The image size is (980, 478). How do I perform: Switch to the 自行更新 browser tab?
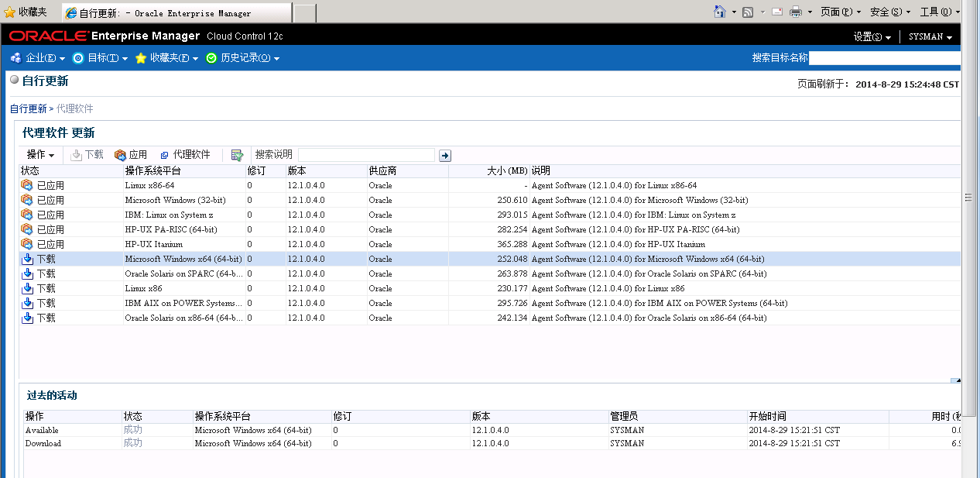point(176,13)
